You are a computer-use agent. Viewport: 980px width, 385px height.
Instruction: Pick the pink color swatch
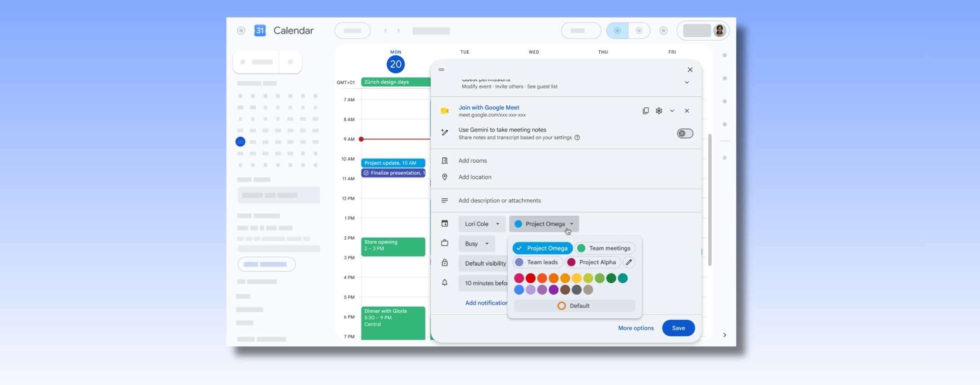pos(519,278)
